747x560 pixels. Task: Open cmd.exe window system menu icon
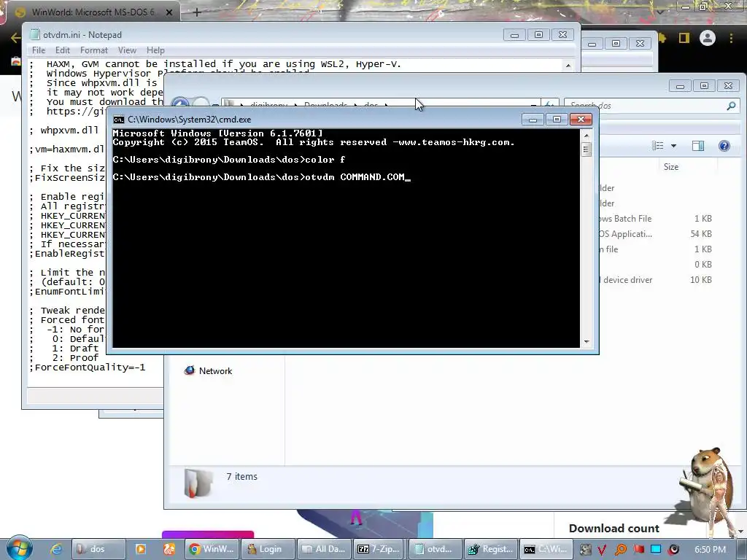pos(119,120)
